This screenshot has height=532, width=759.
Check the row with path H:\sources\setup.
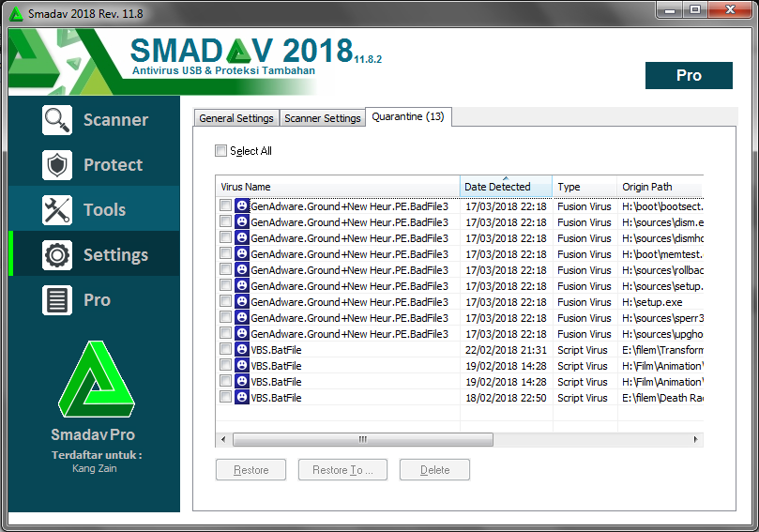225,285
